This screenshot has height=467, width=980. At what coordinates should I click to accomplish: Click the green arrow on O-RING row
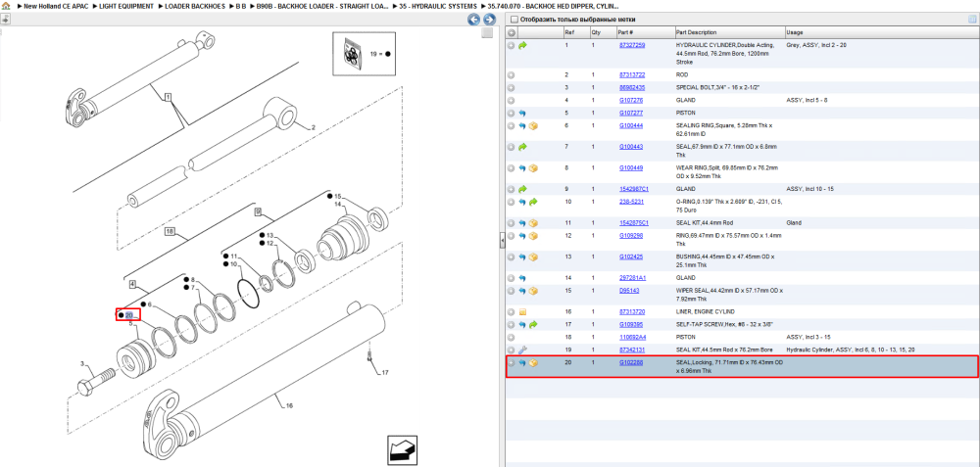[x=533, y=203]
